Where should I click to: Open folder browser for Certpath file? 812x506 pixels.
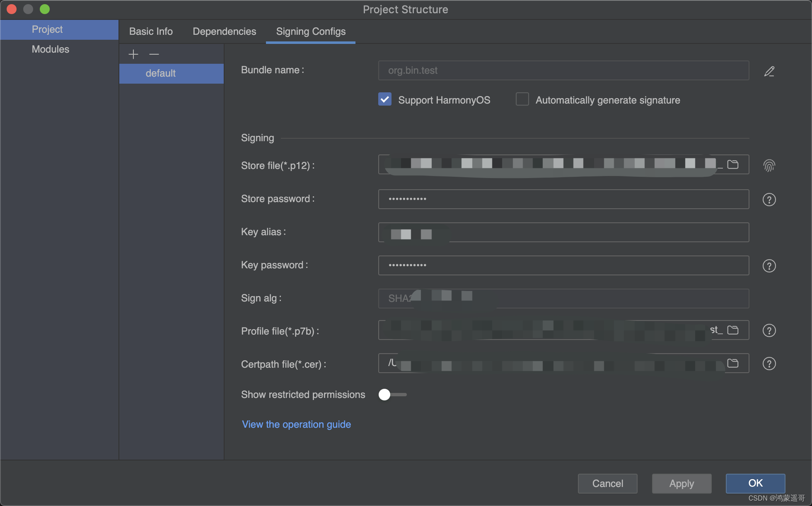(x=733, y=363)
